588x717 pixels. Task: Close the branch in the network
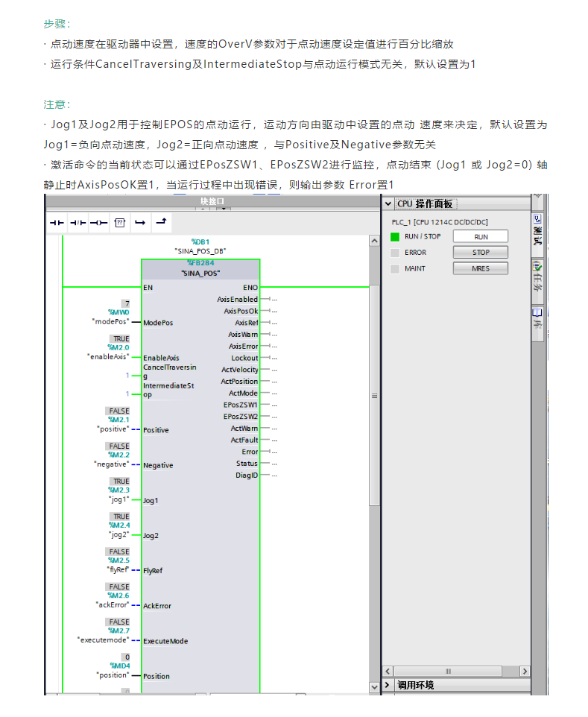(161, 222)
